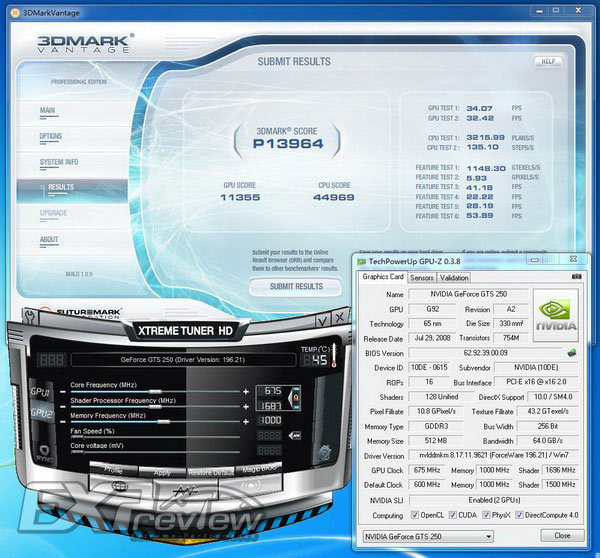Toggle the CUDA checkbox
Image resolution: width=600 pixels, height=558 pixels.
point(453,515)
